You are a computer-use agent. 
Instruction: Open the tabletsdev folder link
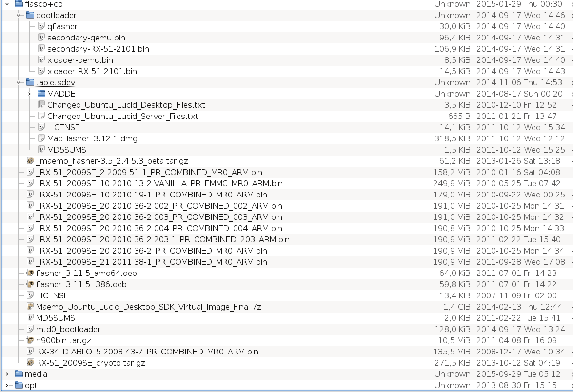click(55, 82)
